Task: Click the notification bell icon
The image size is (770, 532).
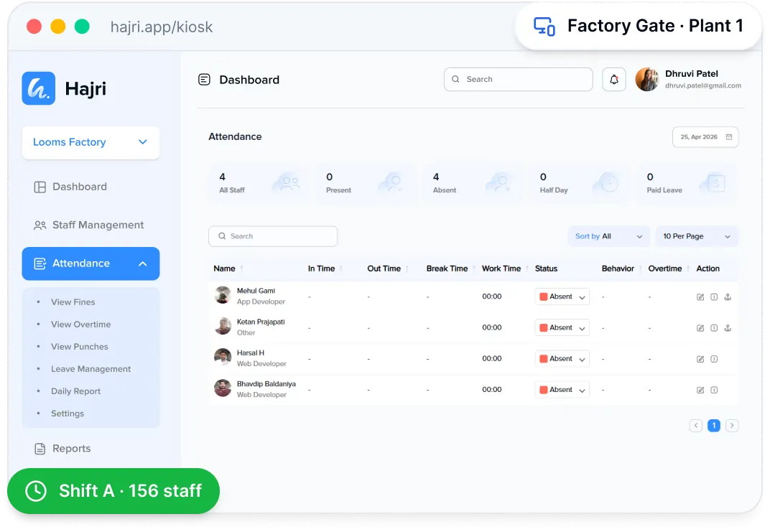Action: click(614, 80)
